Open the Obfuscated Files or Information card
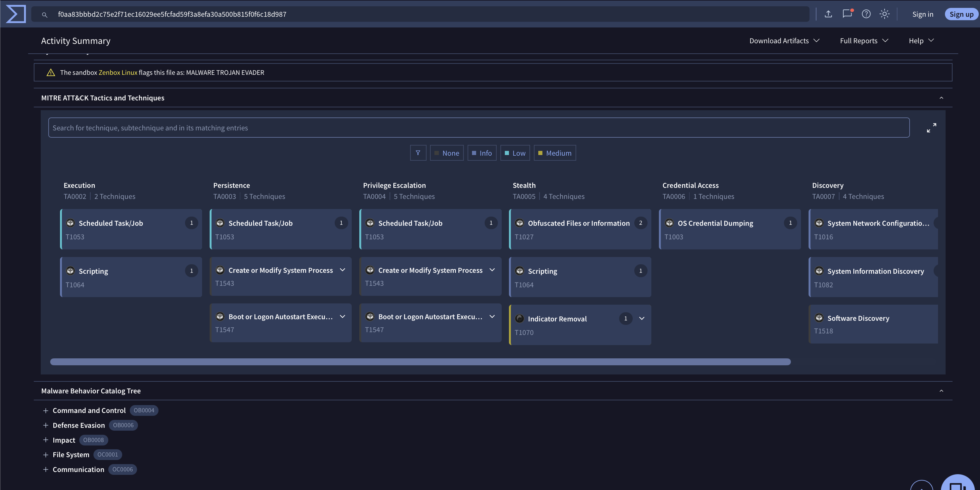 tap(580, 229)
